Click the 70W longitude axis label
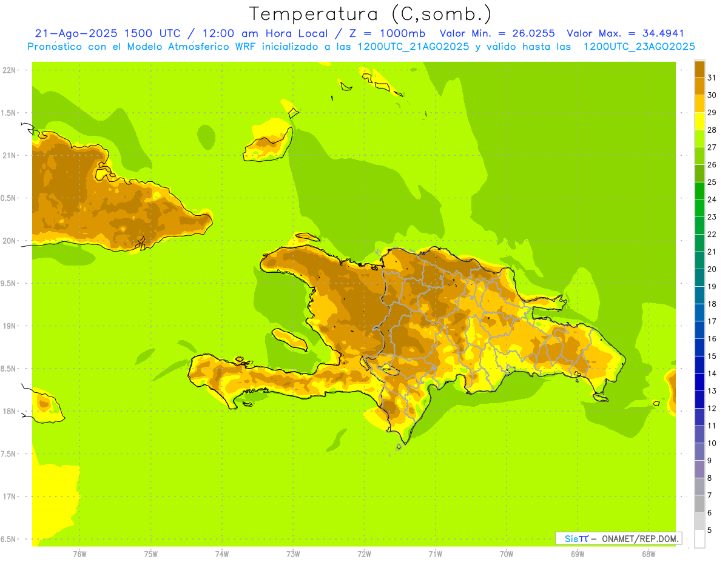Image resolution: width=728 pixels, height=562 pixels. (507, 554)
